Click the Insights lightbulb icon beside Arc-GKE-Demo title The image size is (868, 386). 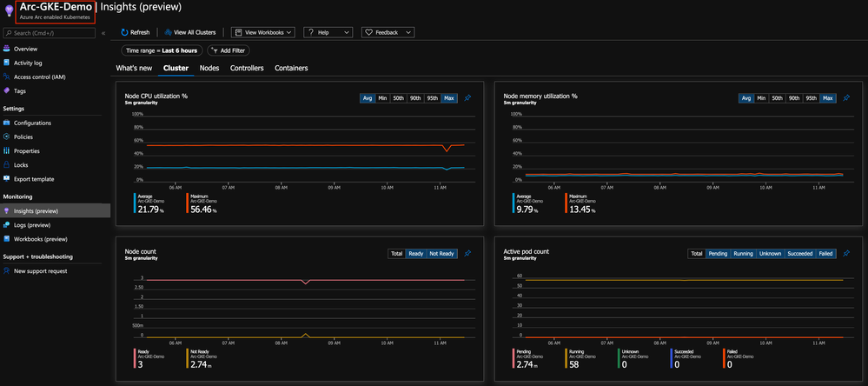click(9, 10)
